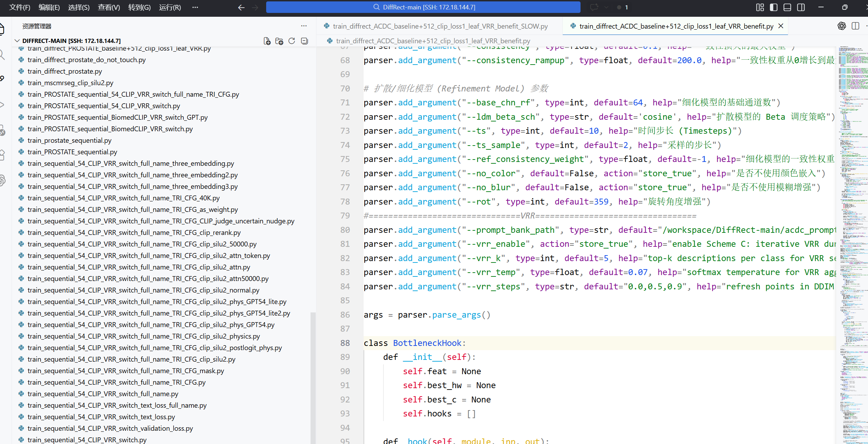This screenshot has height=444, width=868.
Task: Open train_sequential_54_CLIP_VRR_switch_validation_loss.py
Action: click(x=110, y=428)
